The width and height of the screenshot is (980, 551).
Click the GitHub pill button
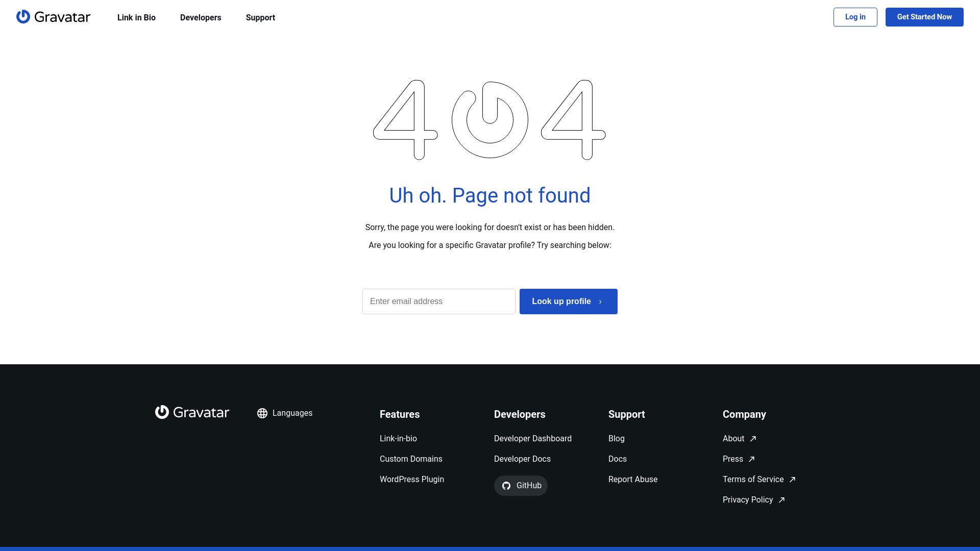coord(521,486)
